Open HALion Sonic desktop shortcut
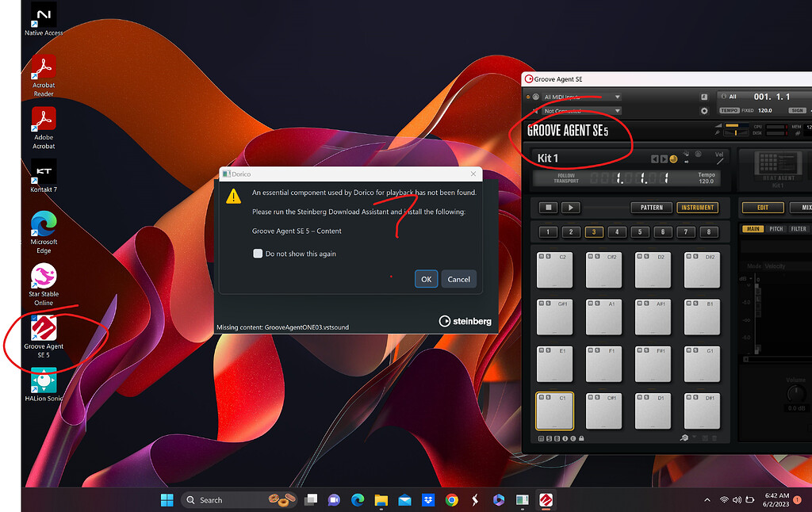Image resolution: width=812 pixels, height=512 pixels. tap(44, 384)
